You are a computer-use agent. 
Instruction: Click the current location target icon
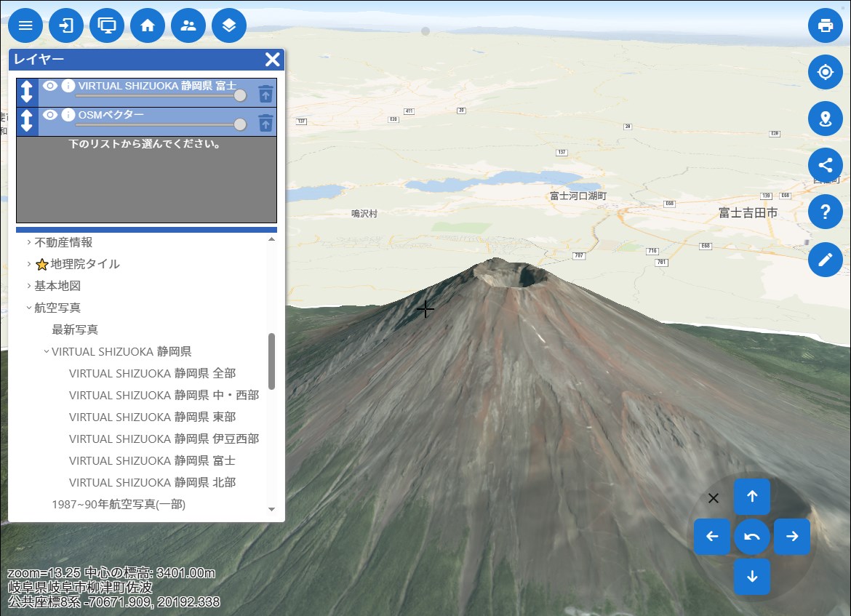tap(825, 72)
